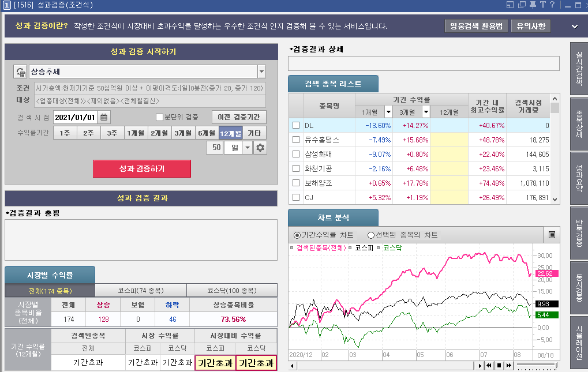
Task: Click the 검증결과 상세 text box
Action: (424, 63)
